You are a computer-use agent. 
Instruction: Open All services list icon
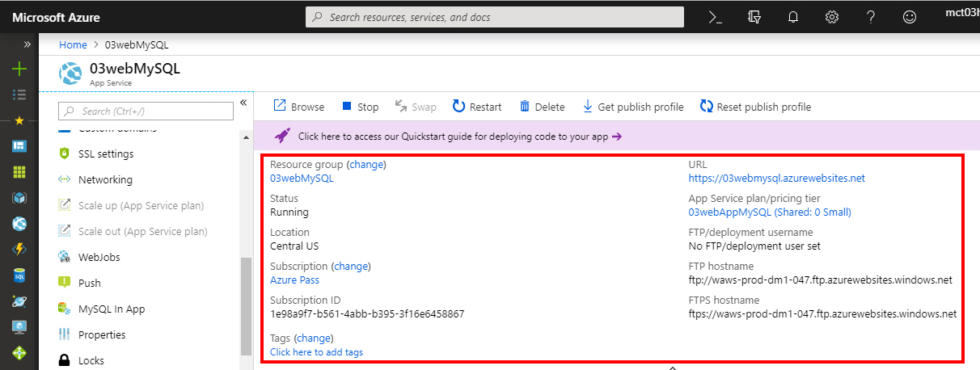tap(19, 95)
